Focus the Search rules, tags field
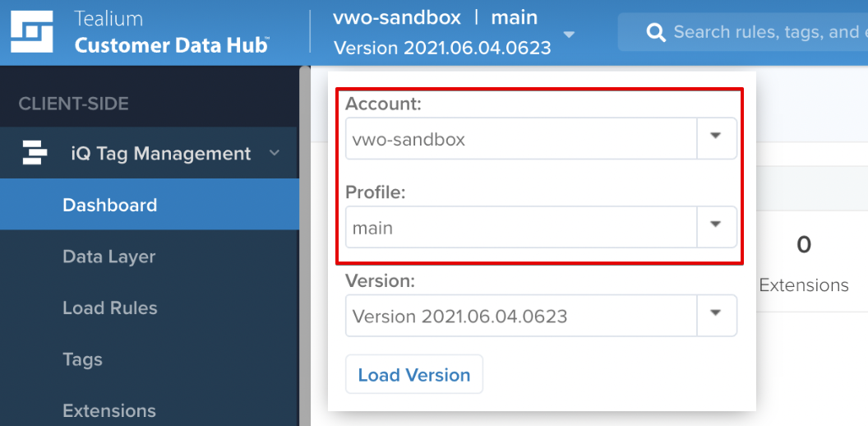Viewport: 868px width, 426px height. tap(742, 32)
